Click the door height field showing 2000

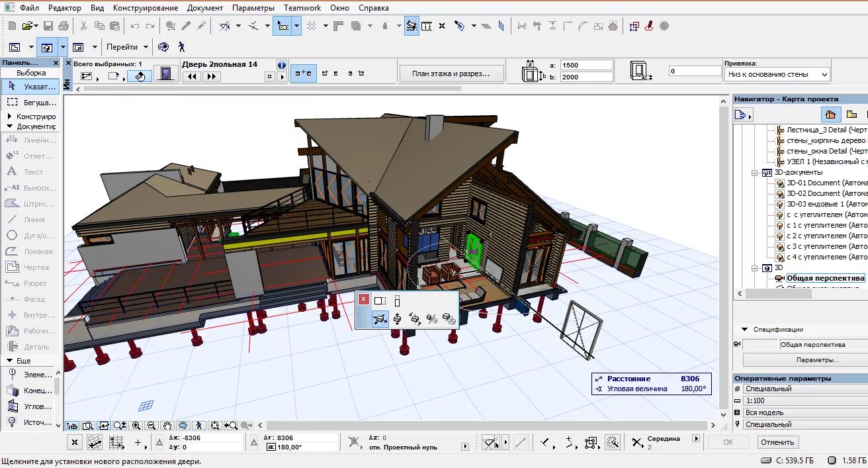(587, 77)
